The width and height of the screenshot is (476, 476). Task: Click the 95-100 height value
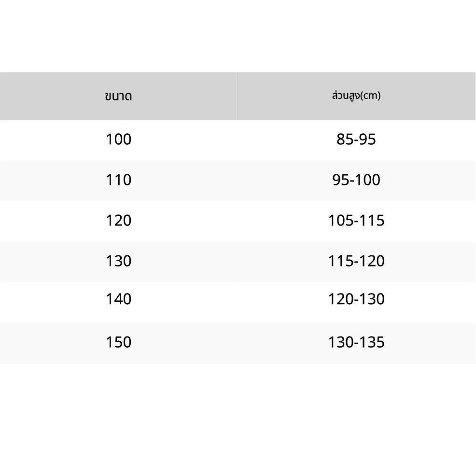coord(356,180)
